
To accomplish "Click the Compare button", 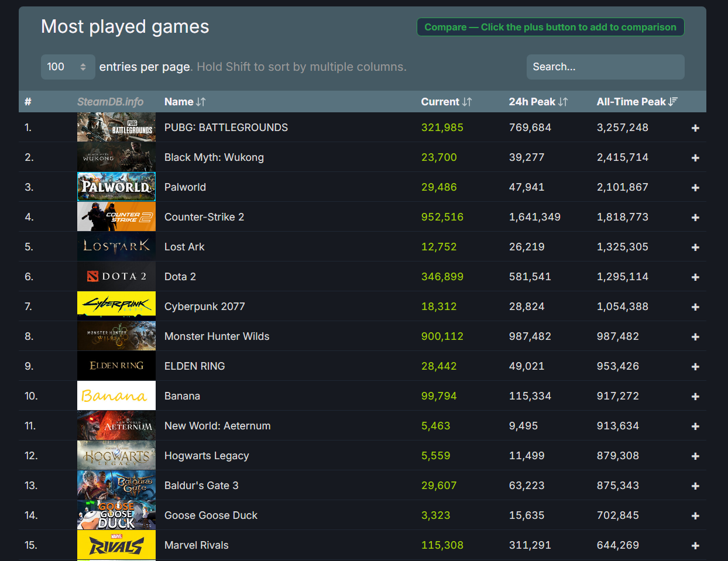I will pos(550,27).
